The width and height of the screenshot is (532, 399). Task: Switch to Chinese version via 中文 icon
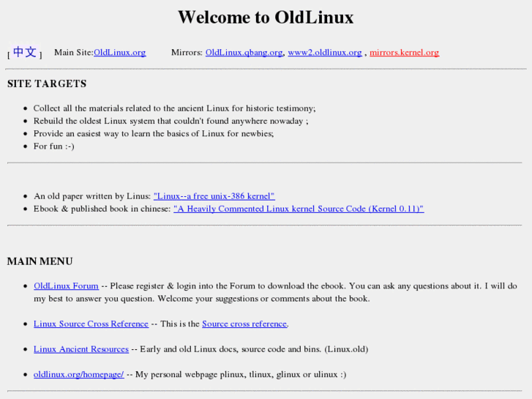pyautogui.click(x=25, y=52)
